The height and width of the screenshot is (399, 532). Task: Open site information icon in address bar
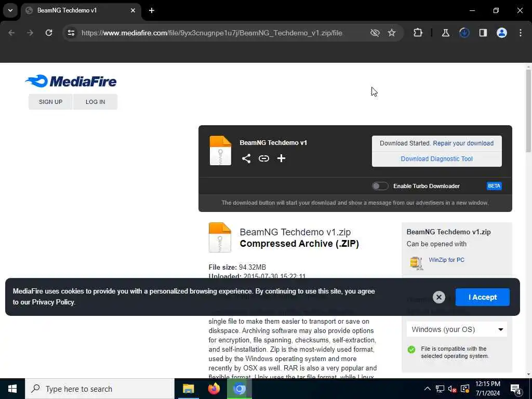click(71, 33)
